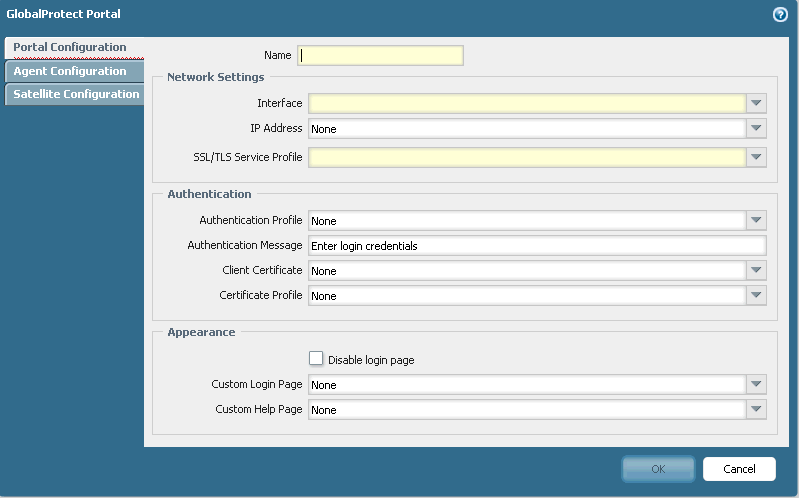This screenshot has height=498, width=799.
Task: Click the Authentication Message text field
Action: point(537,246)
